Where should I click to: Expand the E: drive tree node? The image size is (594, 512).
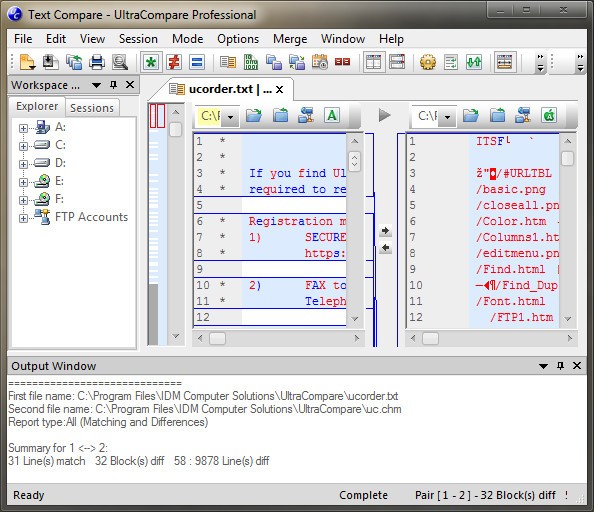coord(23,183)
